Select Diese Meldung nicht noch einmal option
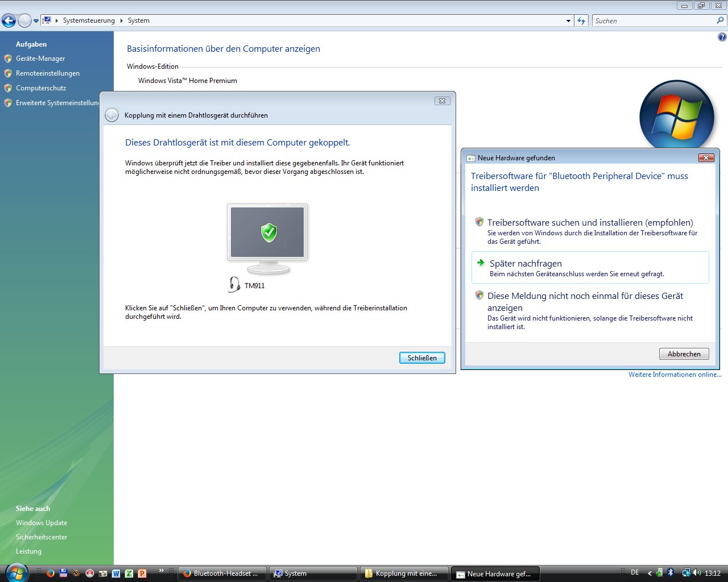The height and width of the screenshot is (582, 728). [590, 310]
